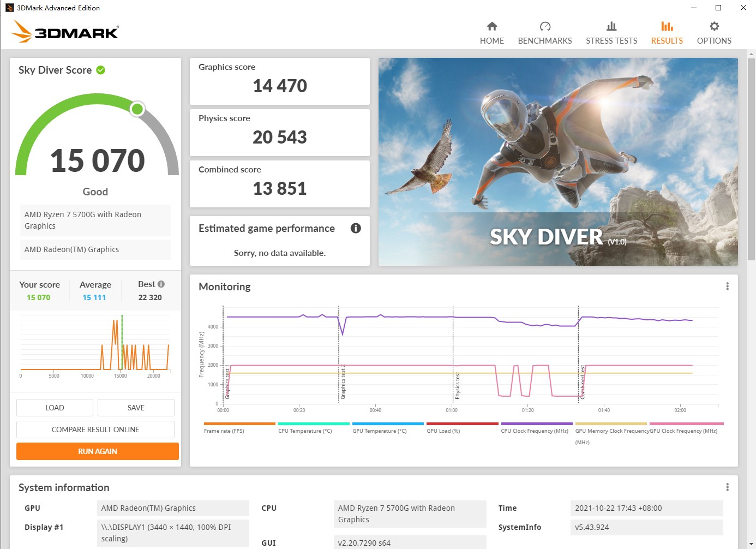The width and height of the screenshot is (756, 549).
Task: Click the GPU value in System information
Action: 173,508
